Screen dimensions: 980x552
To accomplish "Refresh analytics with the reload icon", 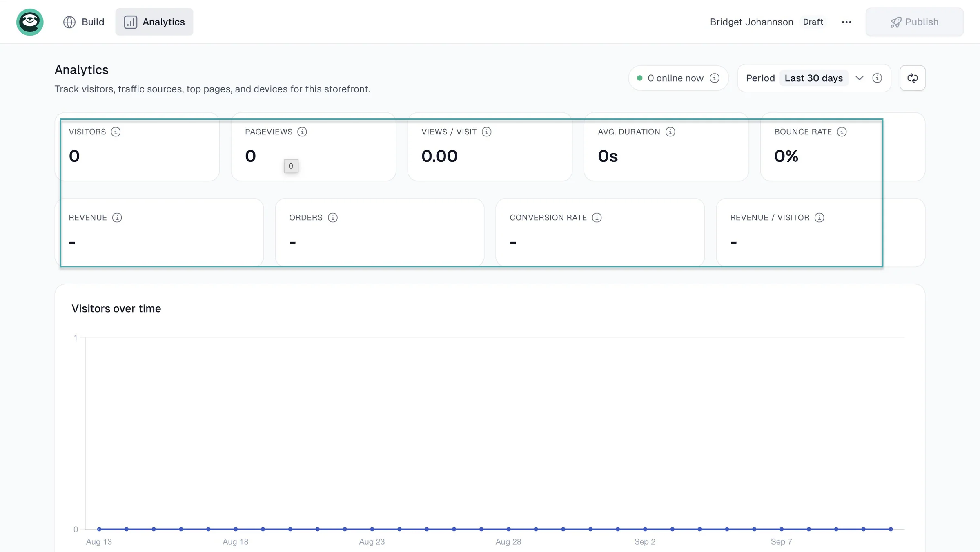I will pyautogui.click(x=912, y=78).
